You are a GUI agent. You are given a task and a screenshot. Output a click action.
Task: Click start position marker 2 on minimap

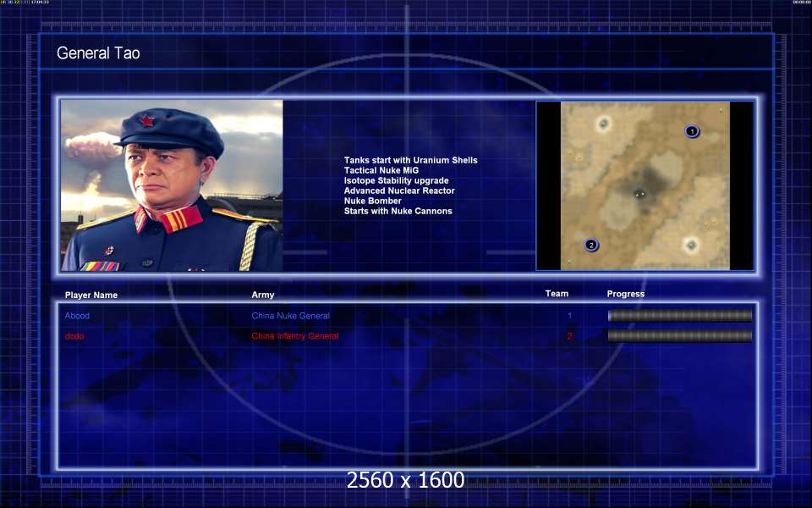[591, 245]
